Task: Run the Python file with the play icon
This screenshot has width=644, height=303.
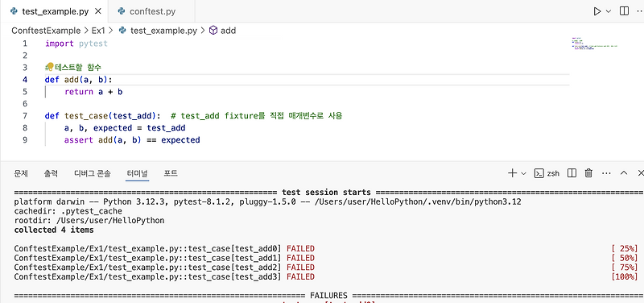Action: pos(597,11)
